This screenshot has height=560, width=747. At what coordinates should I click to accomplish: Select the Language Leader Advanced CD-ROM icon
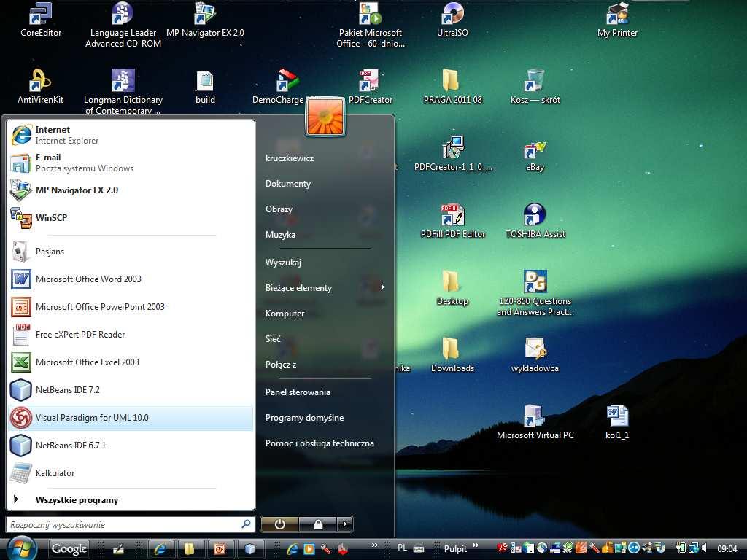point(123,25)
